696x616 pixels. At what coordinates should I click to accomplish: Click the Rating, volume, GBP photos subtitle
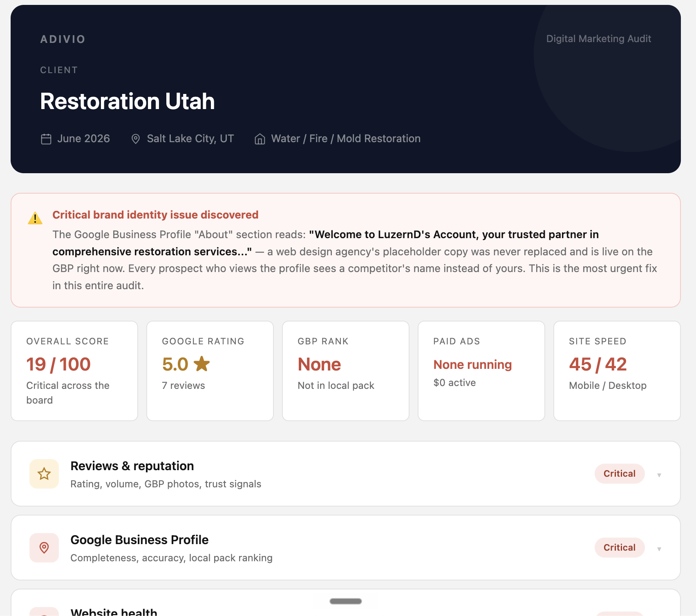[166, 484]
